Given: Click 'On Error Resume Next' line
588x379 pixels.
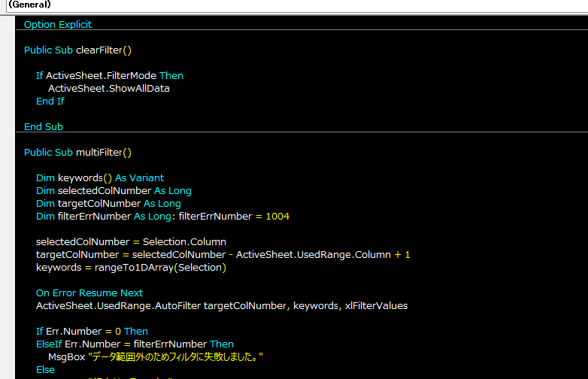Looking at the screenshot, I should click(x=89, y=293).
